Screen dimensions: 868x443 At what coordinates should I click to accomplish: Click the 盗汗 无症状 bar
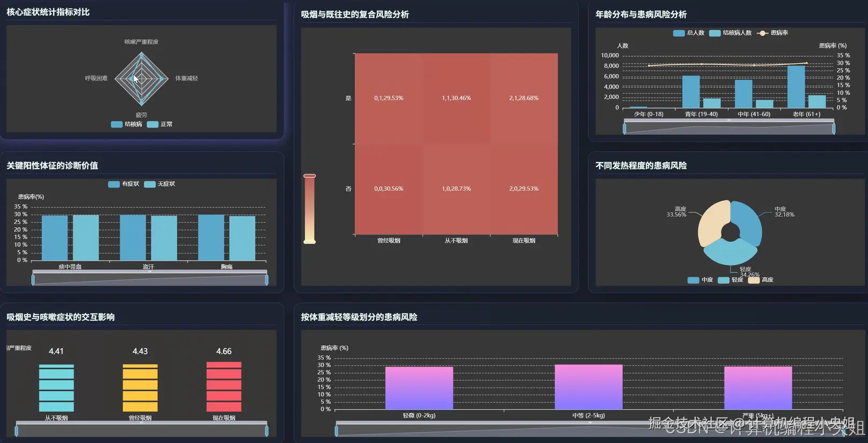[x=164, y=238]
